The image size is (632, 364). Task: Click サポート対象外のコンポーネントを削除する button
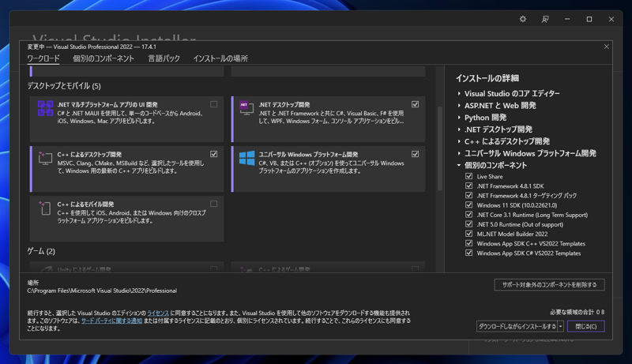[x=549, y=285]
